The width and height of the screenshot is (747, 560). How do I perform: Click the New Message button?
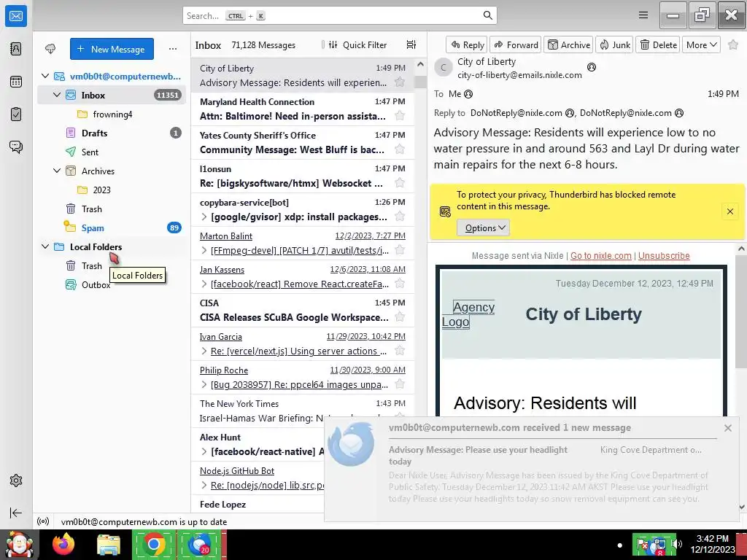pos(112,49)
